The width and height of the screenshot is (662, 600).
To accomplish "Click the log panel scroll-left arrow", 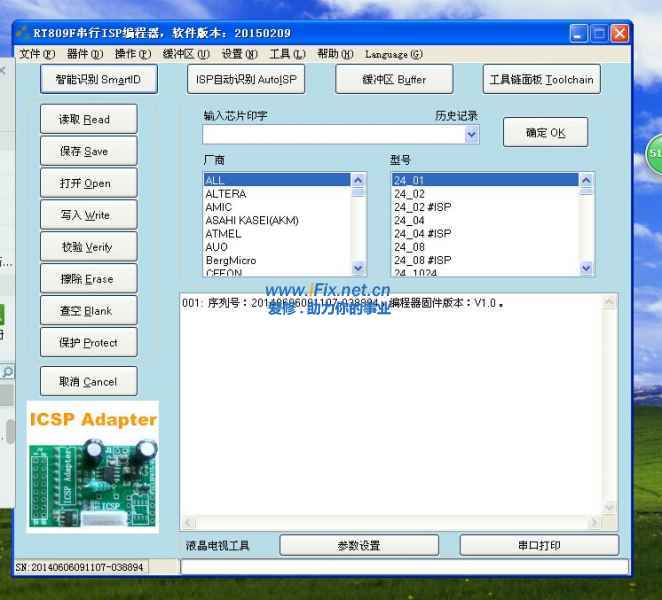I will click(189, 523).
